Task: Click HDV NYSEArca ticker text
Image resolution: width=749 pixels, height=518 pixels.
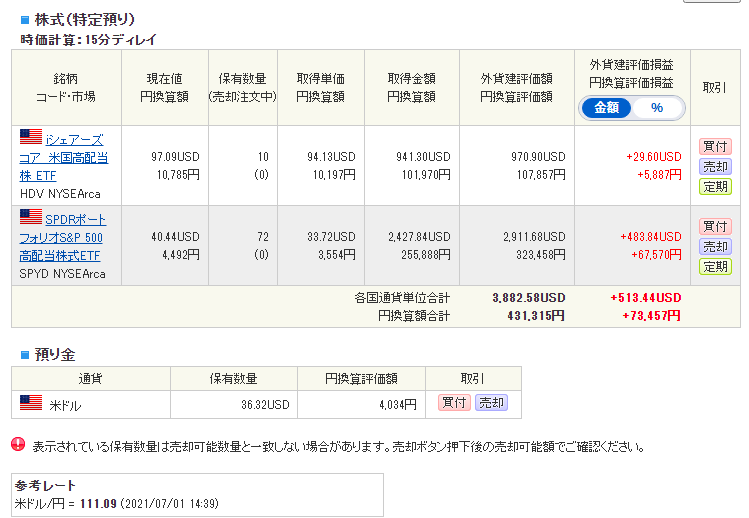Action: pyautogui.click(x=60, y=194)
